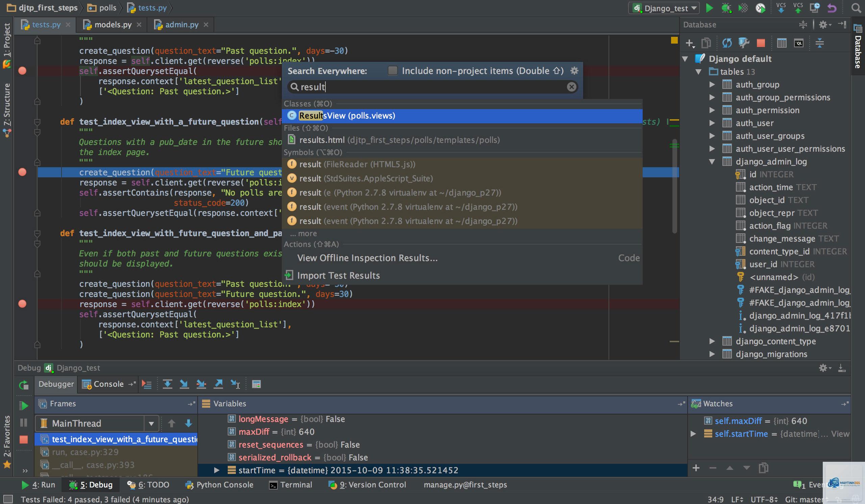Add a new watch with plus icon
Image resolution: width=865 pixels, height=504 pixels.
696,468
